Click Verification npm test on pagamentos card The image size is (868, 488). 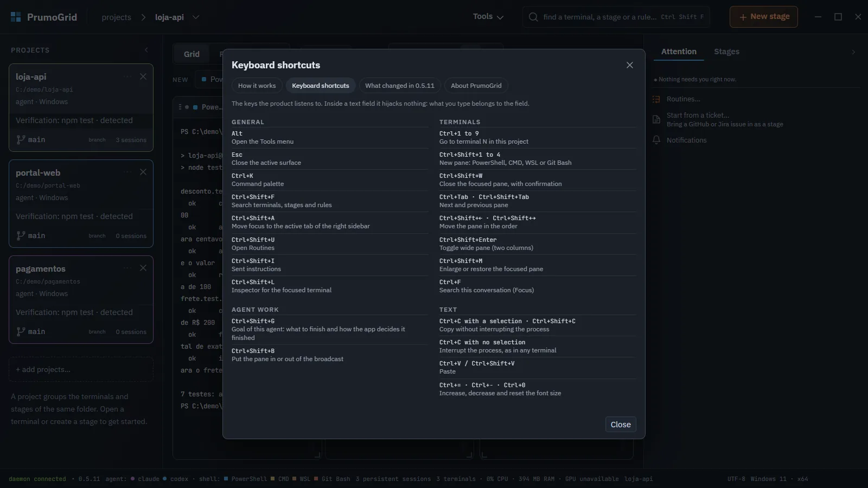(x=74, y=312)
